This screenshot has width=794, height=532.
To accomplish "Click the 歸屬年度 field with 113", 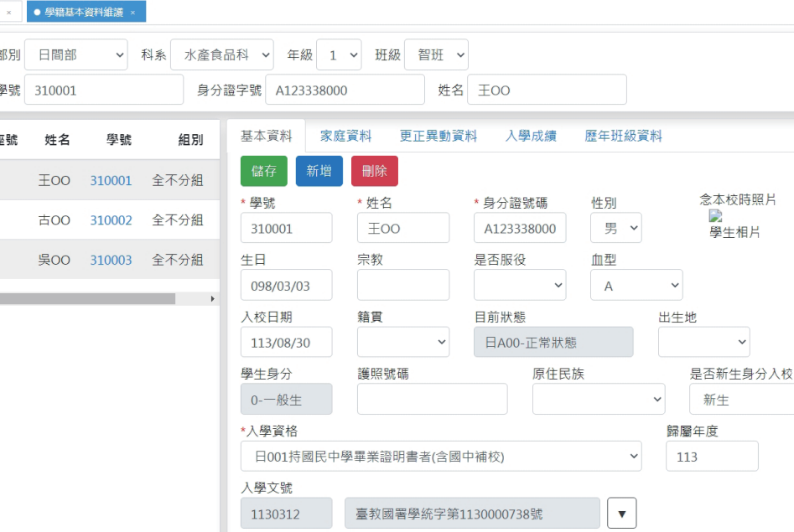I will (712, 457).
